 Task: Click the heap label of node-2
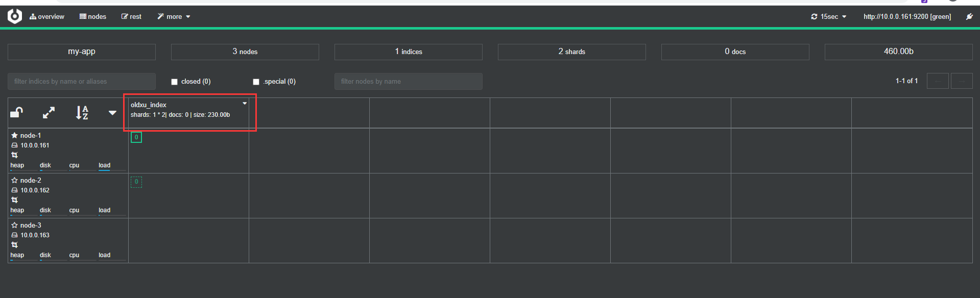pyautogui.click(x=17, y=210)
